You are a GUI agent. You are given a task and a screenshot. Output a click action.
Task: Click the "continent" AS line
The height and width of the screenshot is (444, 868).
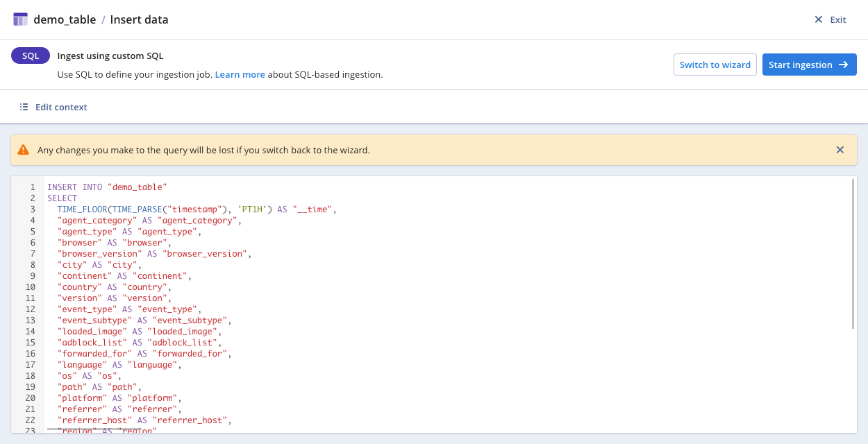pos(124,276)
